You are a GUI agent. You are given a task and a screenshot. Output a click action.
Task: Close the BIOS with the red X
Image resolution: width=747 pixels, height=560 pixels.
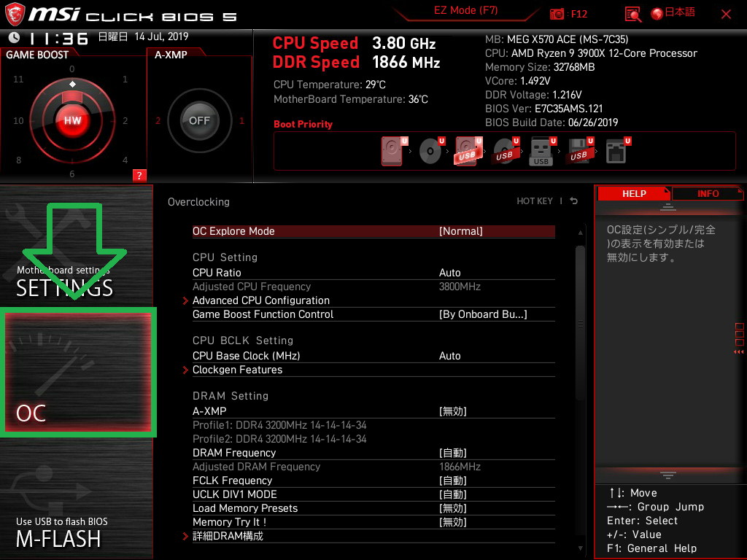click(726, 15)
